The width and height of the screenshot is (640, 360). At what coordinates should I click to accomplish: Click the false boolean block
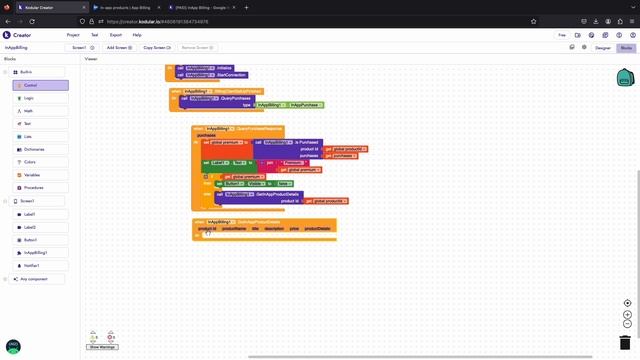tap(285, 184)
